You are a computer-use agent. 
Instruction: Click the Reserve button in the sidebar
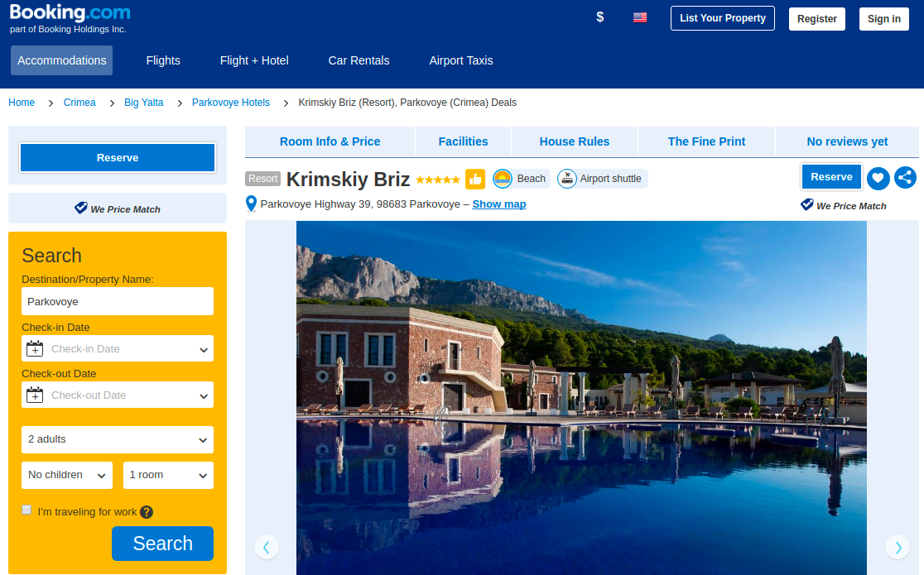(x=118, y=158)
